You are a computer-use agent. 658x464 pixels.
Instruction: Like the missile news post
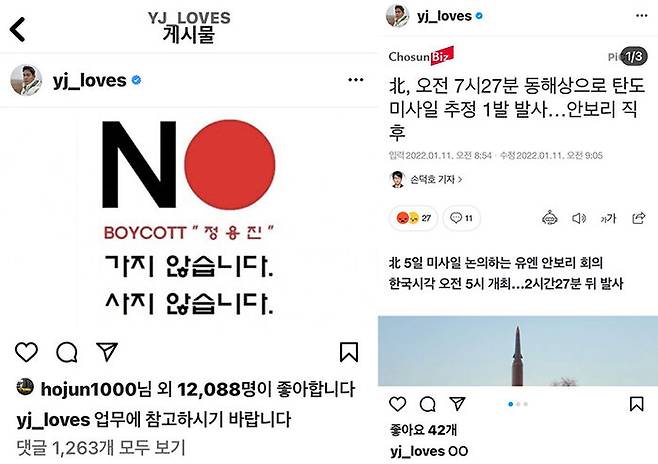tap(397, 404)
